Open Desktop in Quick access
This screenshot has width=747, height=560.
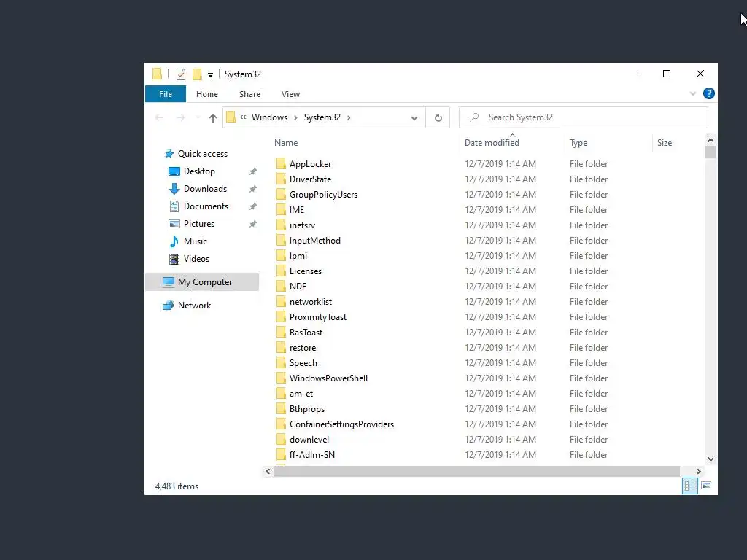pyautogui.click(x=199, y=171)
